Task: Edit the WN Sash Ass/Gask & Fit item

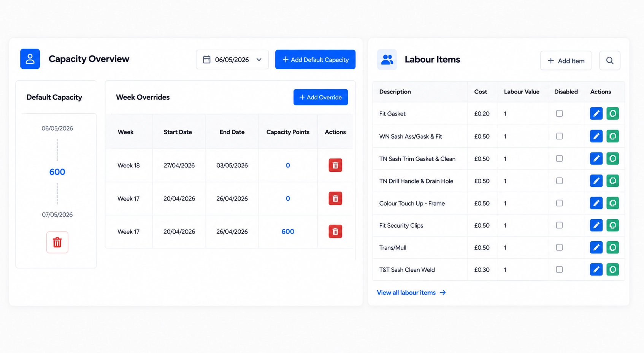Action: pos(596,136)
